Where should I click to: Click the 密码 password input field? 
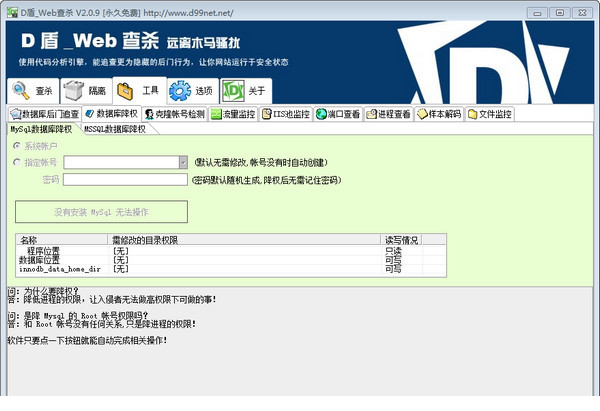click(125, 180)
